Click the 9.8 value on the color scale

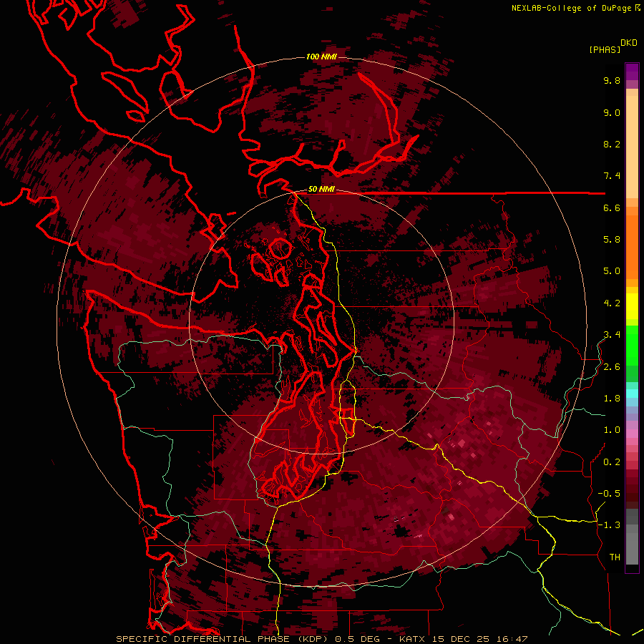pyautogui.click(x=612, y=80)
